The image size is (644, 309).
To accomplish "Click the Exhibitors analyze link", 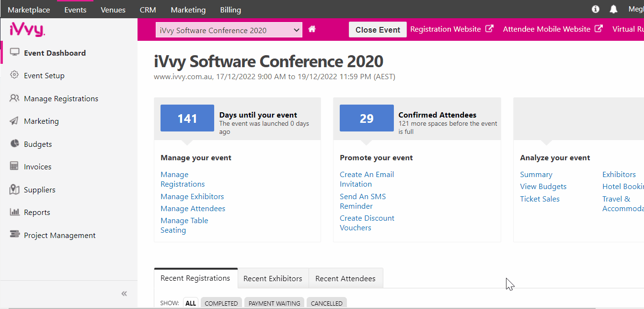I will pos(619,175).
